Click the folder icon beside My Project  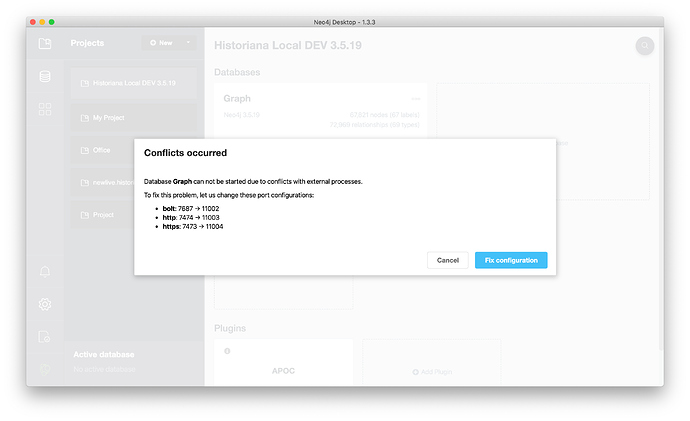coord(85,118)
